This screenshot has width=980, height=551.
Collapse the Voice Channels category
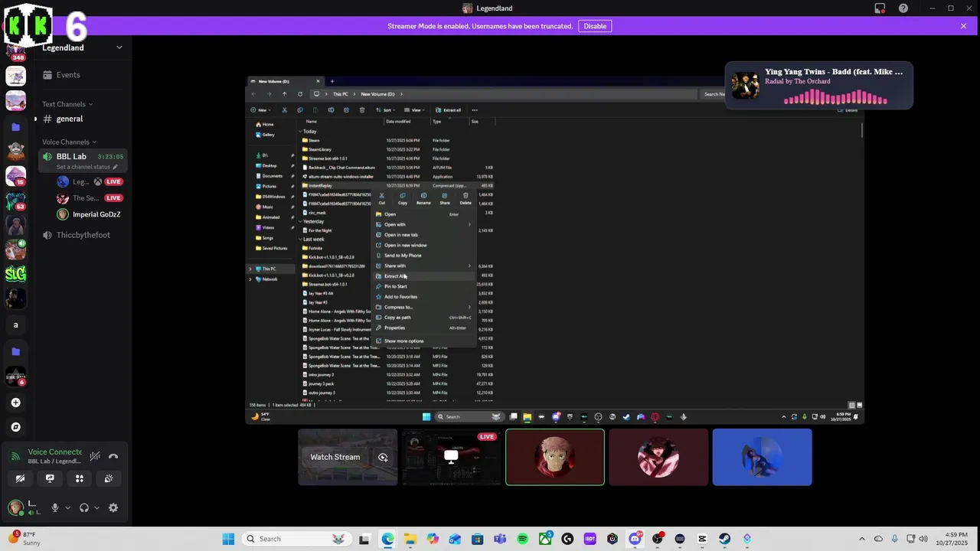pyautogui.click(x=70, y=142)
